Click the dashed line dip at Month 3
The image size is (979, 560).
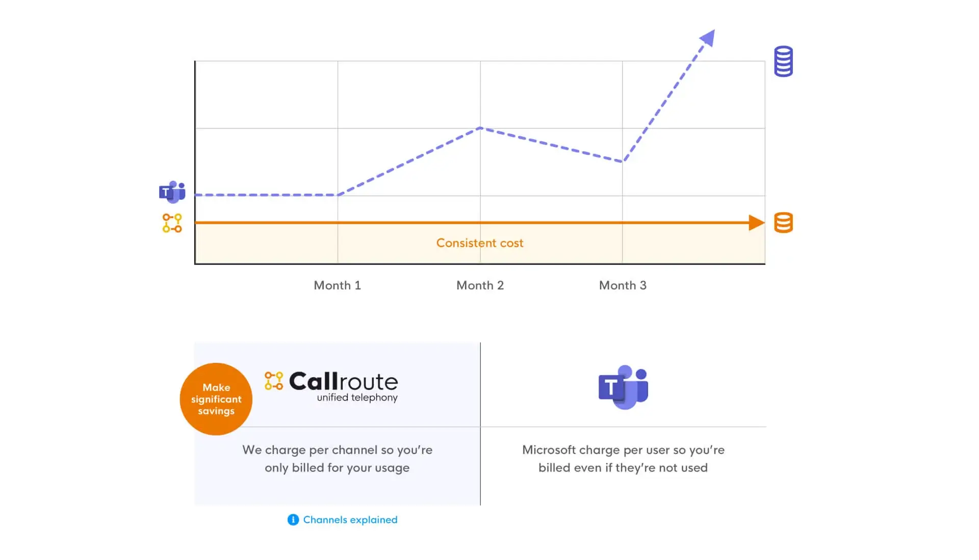tap(622, 162)
